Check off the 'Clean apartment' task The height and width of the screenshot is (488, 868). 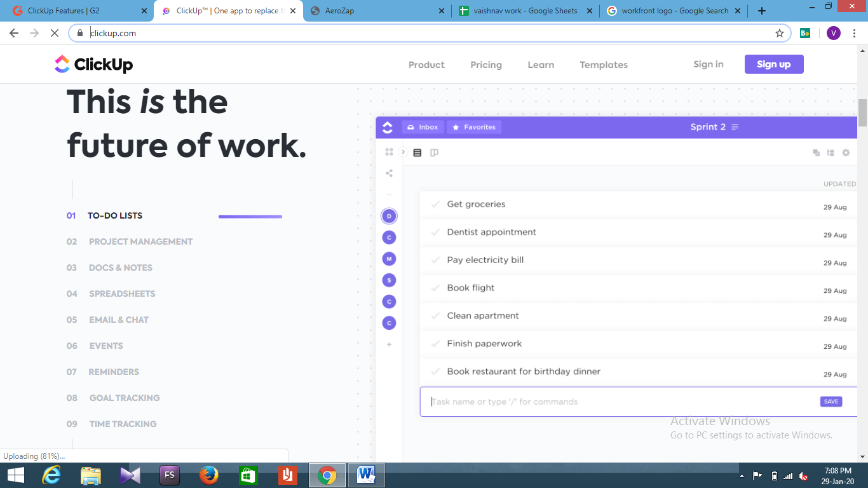[435, 316]
